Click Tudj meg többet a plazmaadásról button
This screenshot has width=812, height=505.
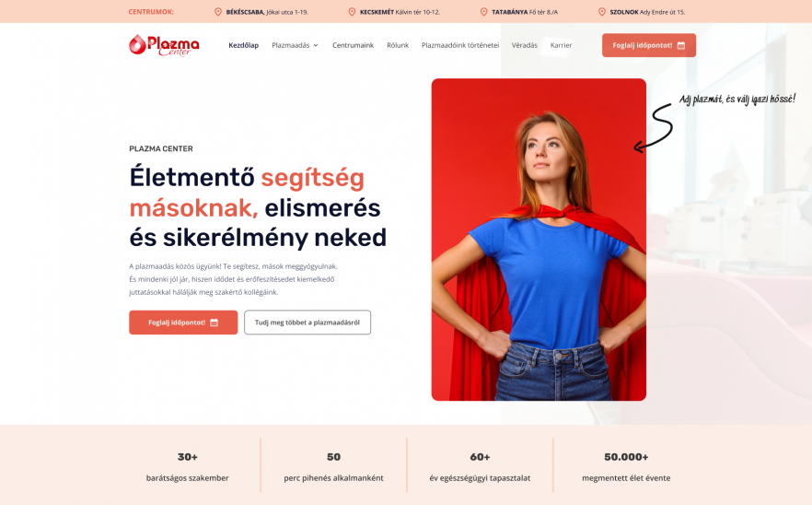[307, 322]
